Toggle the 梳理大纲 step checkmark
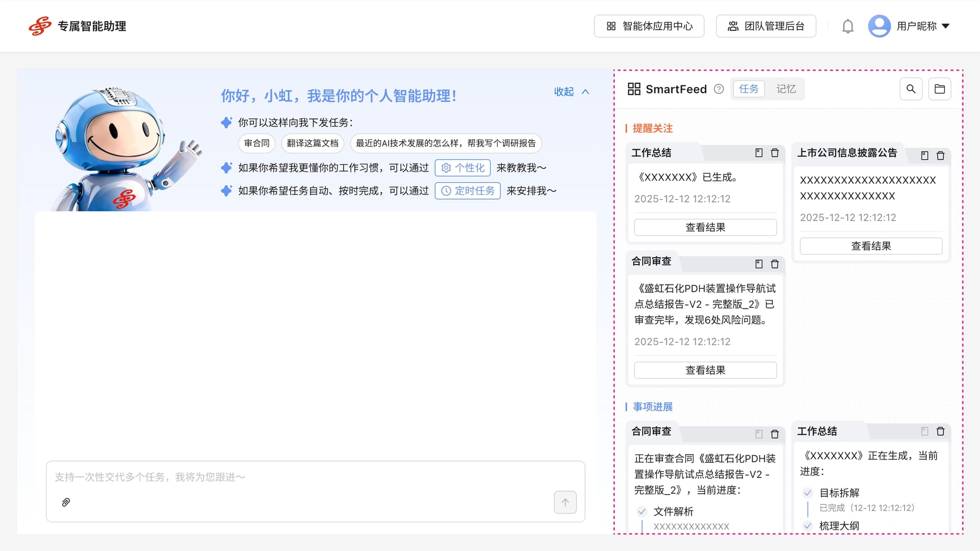980x551 pixels. 808,526
